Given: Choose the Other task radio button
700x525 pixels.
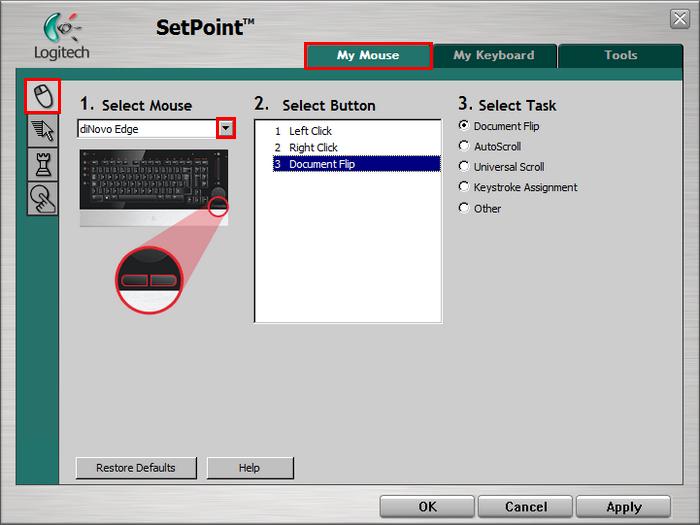Looking at the screenshot, I should click(x=464, y=208).
